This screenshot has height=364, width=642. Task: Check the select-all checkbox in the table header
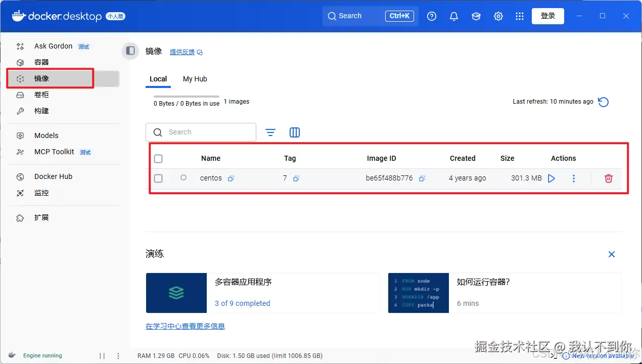point(158,158)
